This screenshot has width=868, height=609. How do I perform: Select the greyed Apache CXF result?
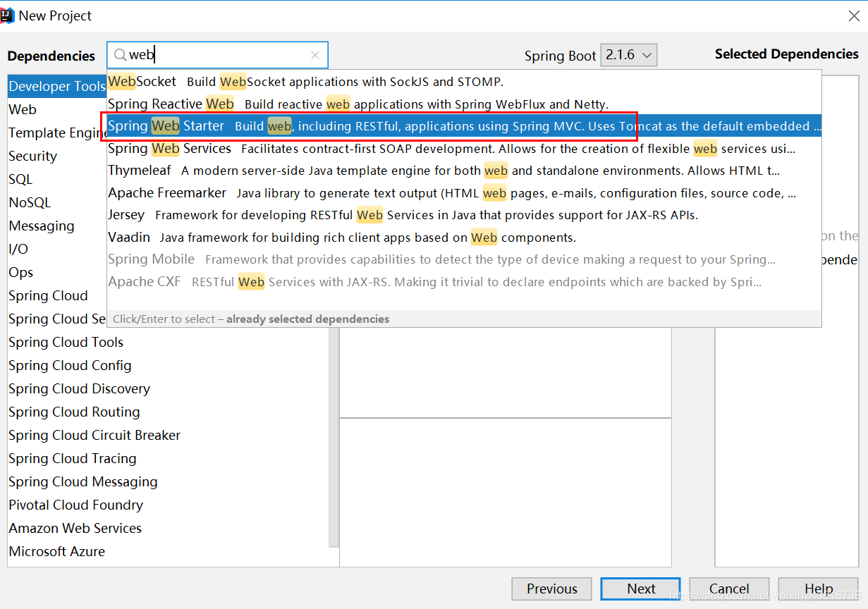(x=464, y=282)
